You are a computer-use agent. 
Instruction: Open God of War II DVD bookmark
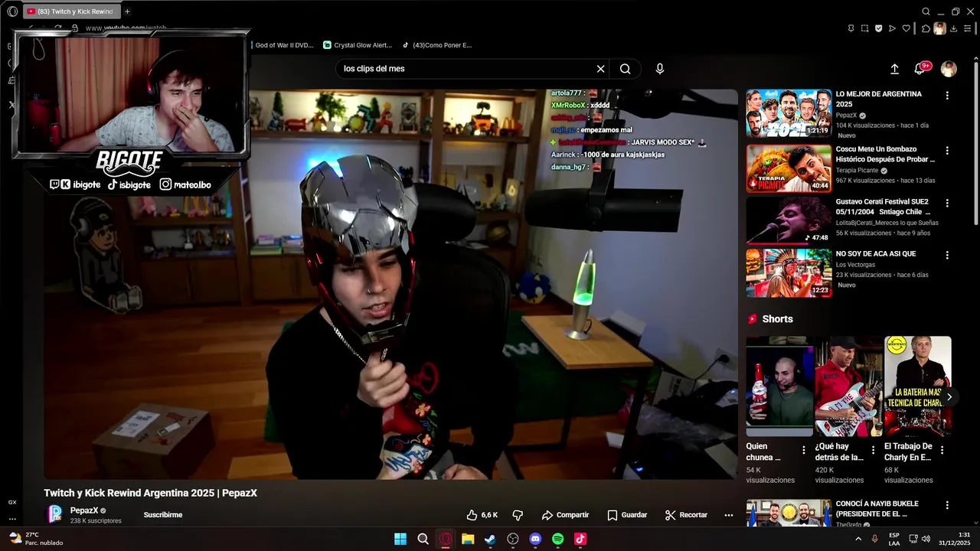point(284,45)
